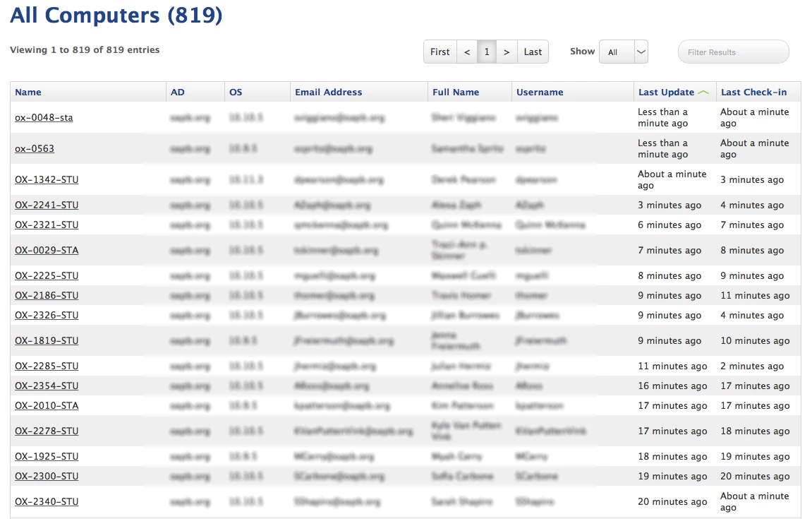Open computer OX-2340-STU
Image resolution: width=812 pixels, height=519 pixels.
47,502
